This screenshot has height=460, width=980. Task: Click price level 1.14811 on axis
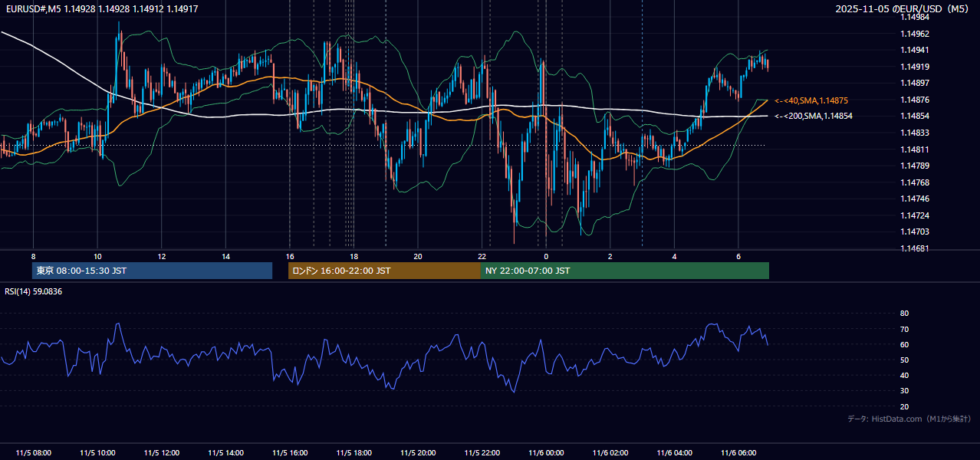tap(915, 149)
